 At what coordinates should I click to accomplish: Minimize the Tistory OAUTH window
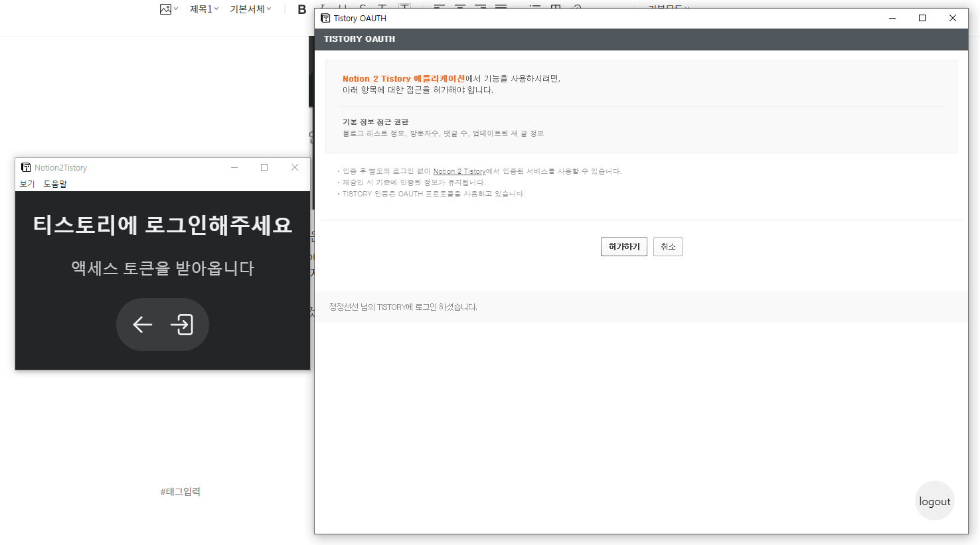892,18
